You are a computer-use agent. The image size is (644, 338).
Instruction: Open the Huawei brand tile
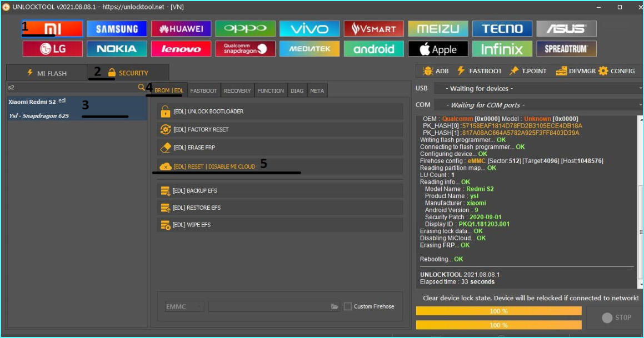tap(181, 29)
